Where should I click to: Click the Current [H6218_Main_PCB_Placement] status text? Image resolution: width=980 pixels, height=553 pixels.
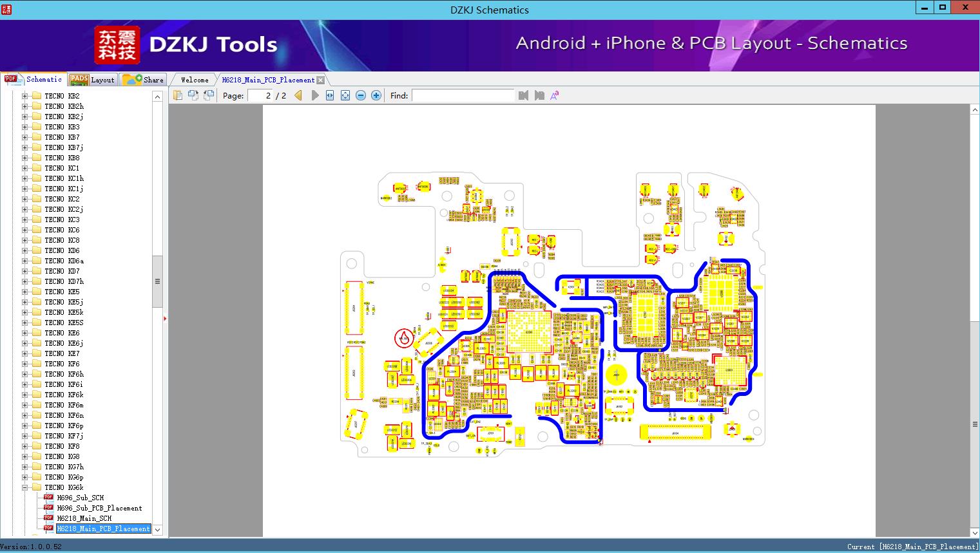[913, 547]
